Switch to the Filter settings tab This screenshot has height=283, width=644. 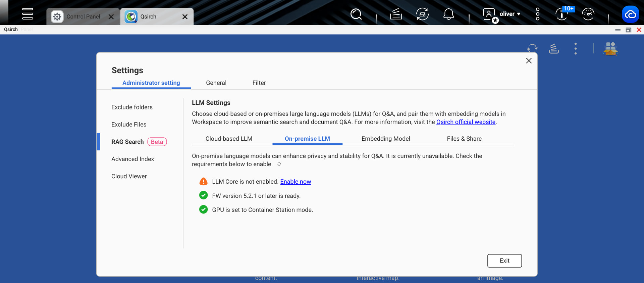(259, 83)
